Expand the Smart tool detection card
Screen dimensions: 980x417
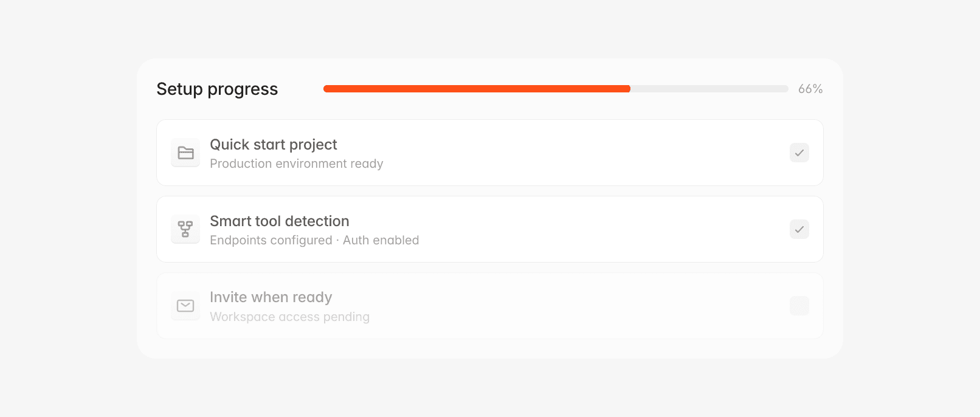490,229
